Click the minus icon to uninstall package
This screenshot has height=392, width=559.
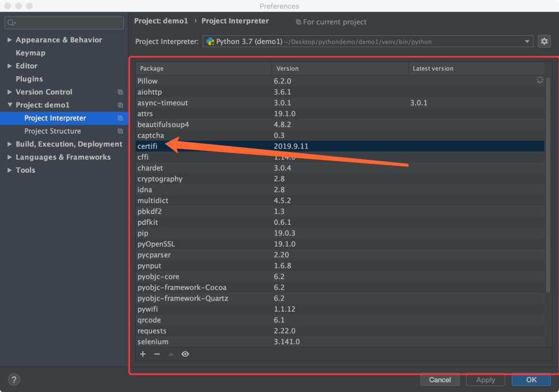(x=157, y=354)
